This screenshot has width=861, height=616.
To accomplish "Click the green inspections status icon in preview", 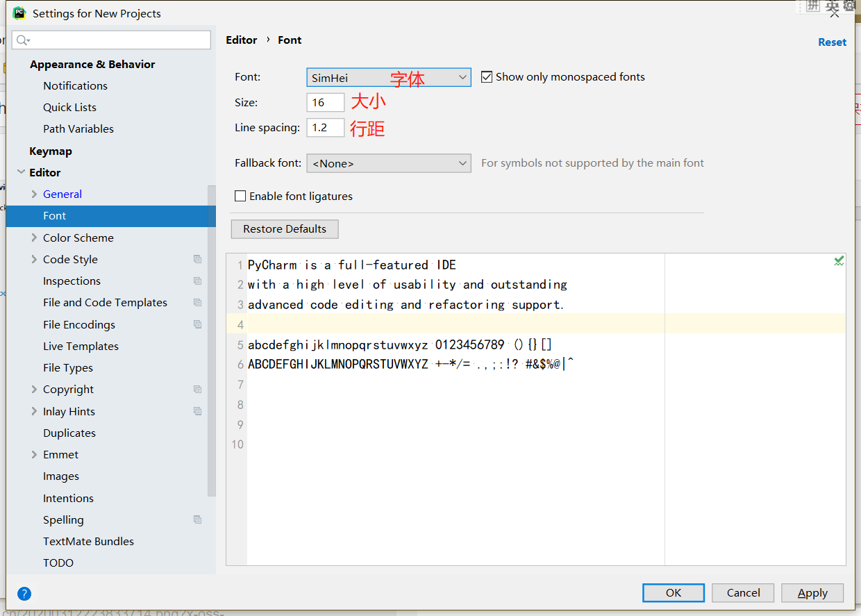I will pos(838,261).
